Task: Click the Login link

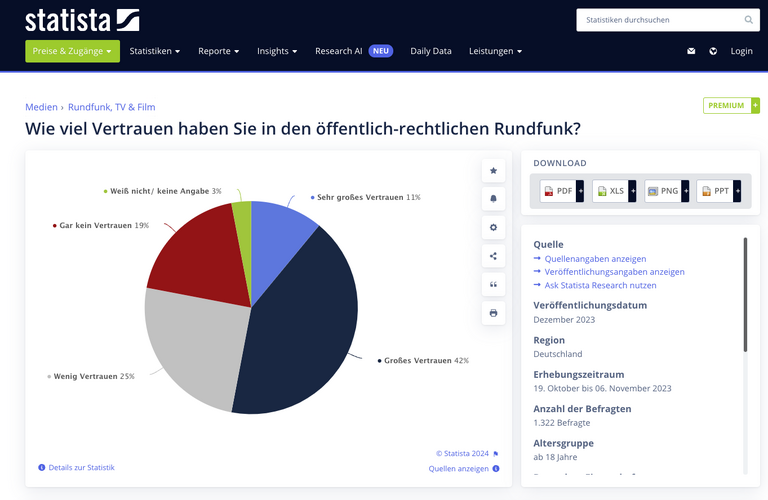Action: click(x=742, y=51)
